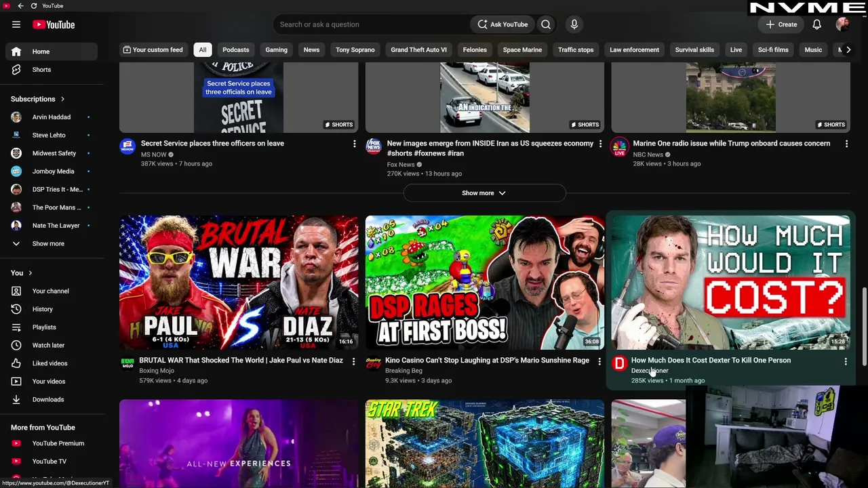Click MS NOW channel avatar
Screen dimensions: 868x488
coord(127,146)
